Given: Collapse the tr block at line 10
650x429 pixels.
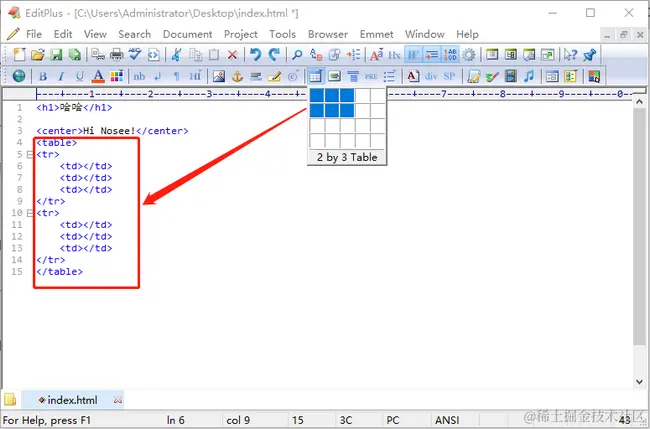Looking at the screenshot, I should [29, 213].
